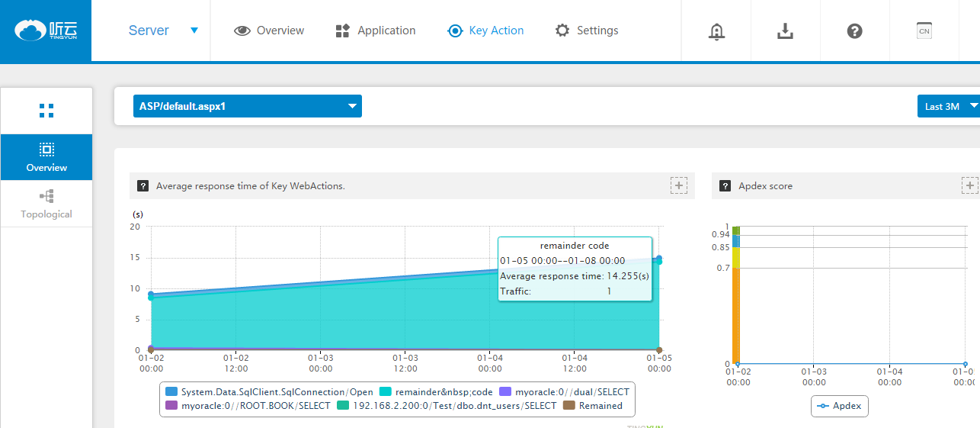The image size is (980, 428).
Task: Click the Tingyun cloud logo
Action: coord(46,31)
